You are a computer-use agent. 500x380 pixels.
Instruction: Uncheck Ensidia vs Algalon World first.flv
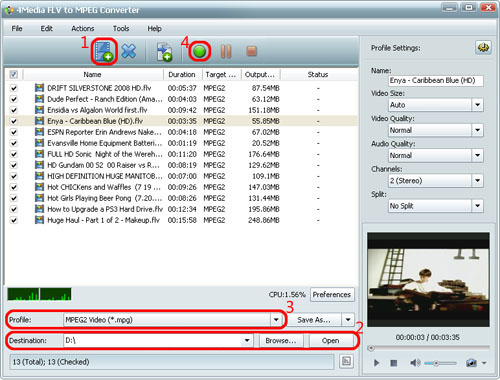(x=14, y=110)
